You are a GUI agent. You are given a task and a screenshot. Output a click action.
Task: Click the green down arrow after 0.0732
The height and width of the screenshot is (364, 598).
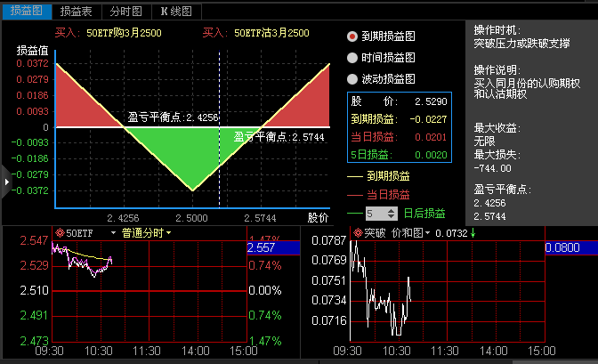pos(473,233)
